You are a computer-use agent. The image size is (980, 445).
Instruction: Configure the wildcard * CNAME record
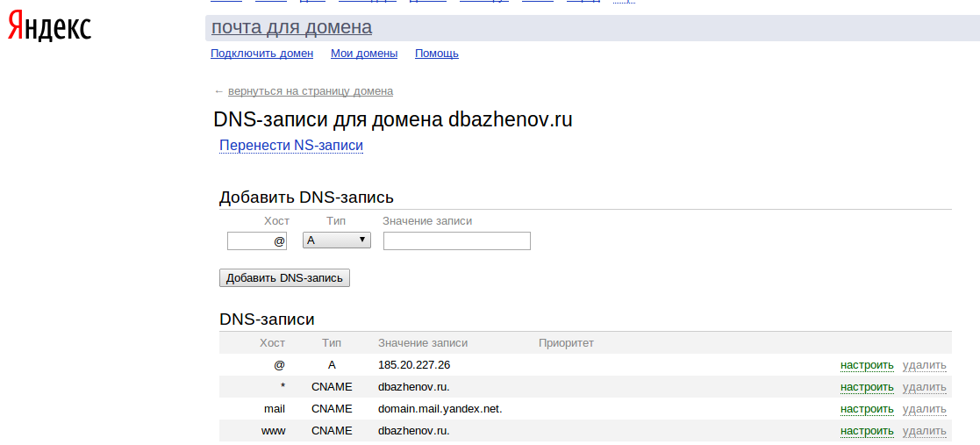pos(866,387)
